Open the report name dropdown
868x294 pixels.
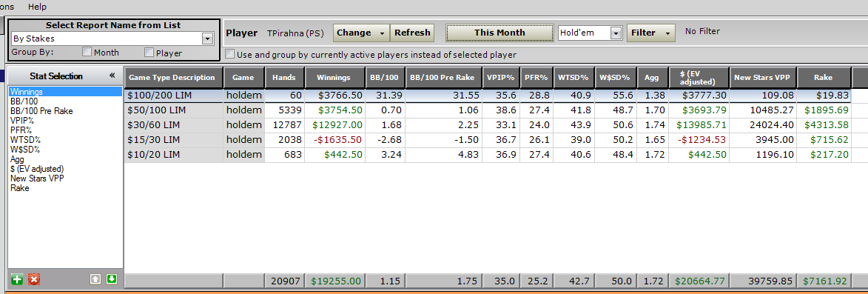208,39
